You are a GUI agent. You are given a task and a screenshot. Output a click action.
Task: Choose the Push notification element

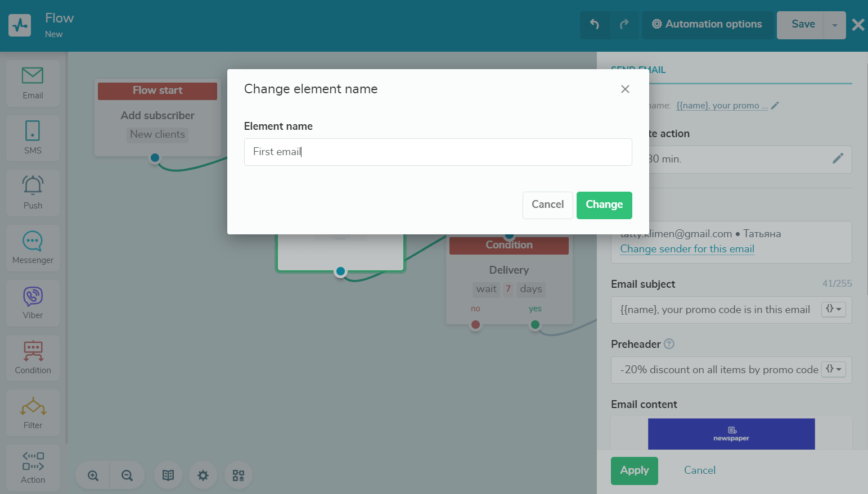(x=33, y=192)
